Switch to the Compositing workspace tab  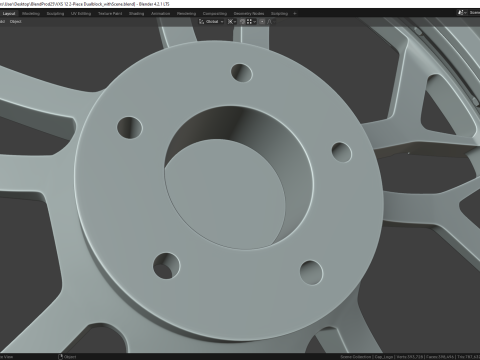coord(215,14)
